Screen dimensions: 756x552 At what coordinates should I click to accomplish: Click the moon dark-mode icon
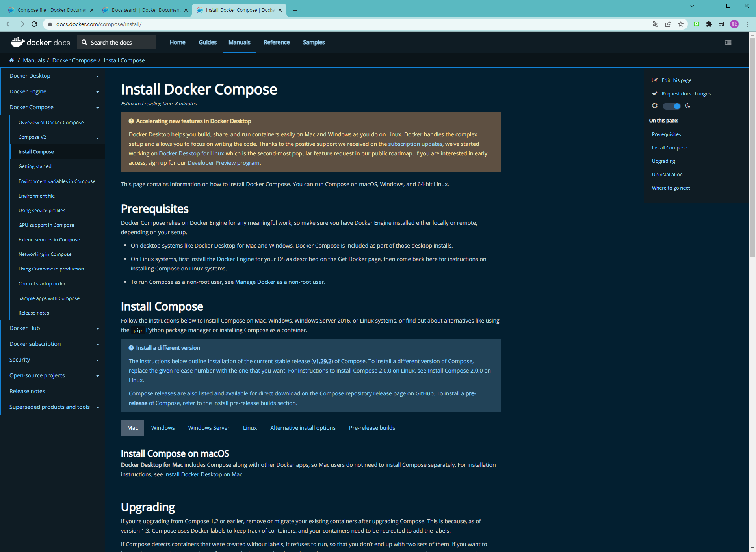click(688, 106)
